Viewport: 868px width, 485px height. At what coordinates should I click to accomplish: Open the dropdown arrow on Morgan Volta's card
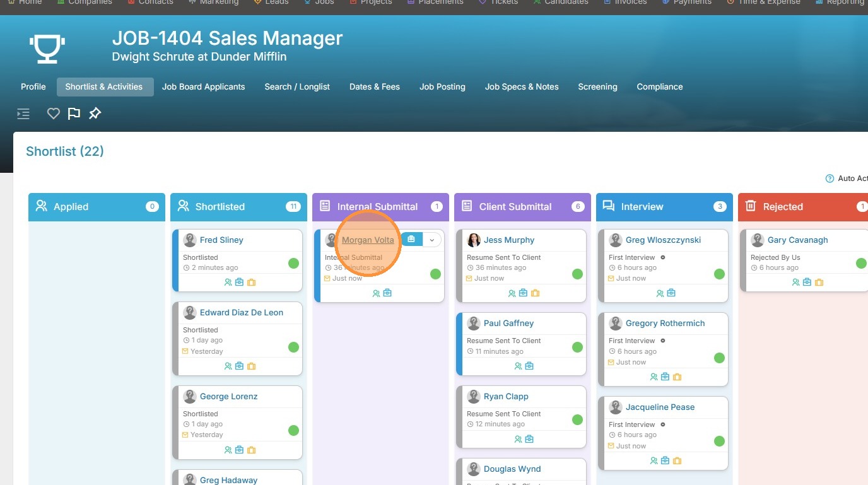[x=431, y=240]
